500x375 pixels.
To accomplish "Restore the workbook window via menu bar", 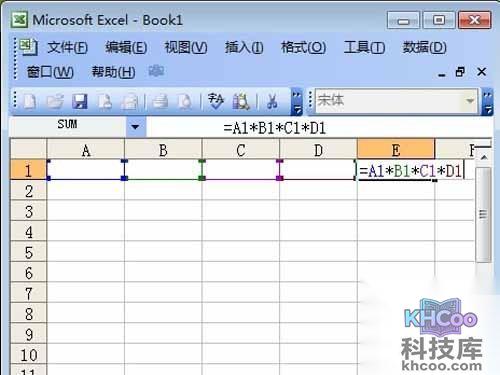I will (461, 72).
